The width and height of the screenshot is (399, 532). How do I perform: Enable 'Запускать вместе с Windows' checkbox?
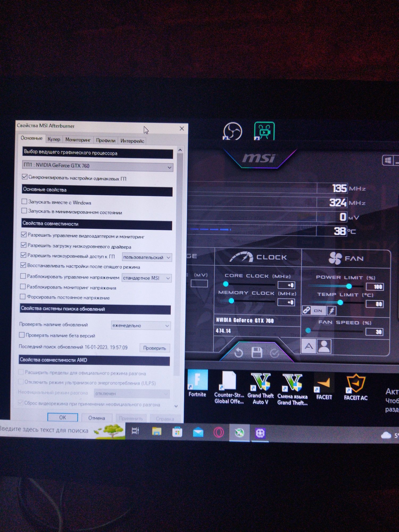tap(24, 201)
